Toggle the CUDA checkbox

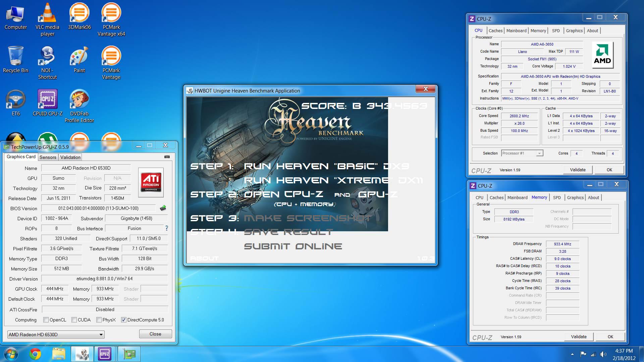click(x=74, y=320)
